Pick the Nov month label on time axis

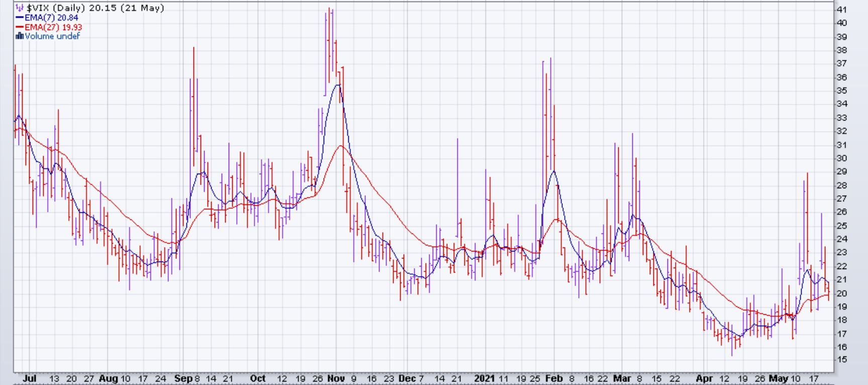pos(336,378)
